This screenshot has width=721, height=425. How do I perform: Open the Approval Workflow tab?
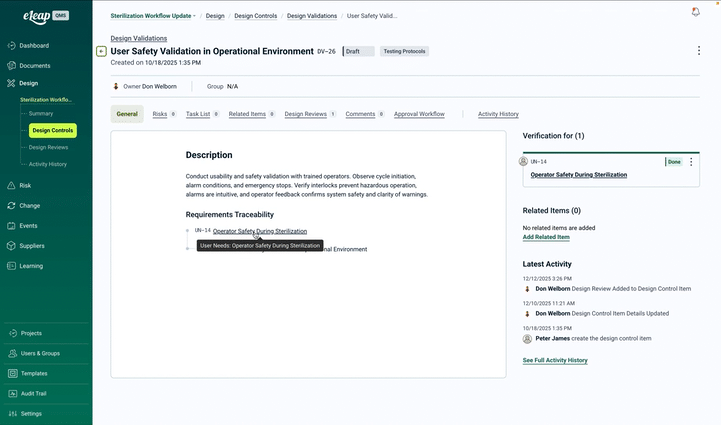click(x=419, y=114)
